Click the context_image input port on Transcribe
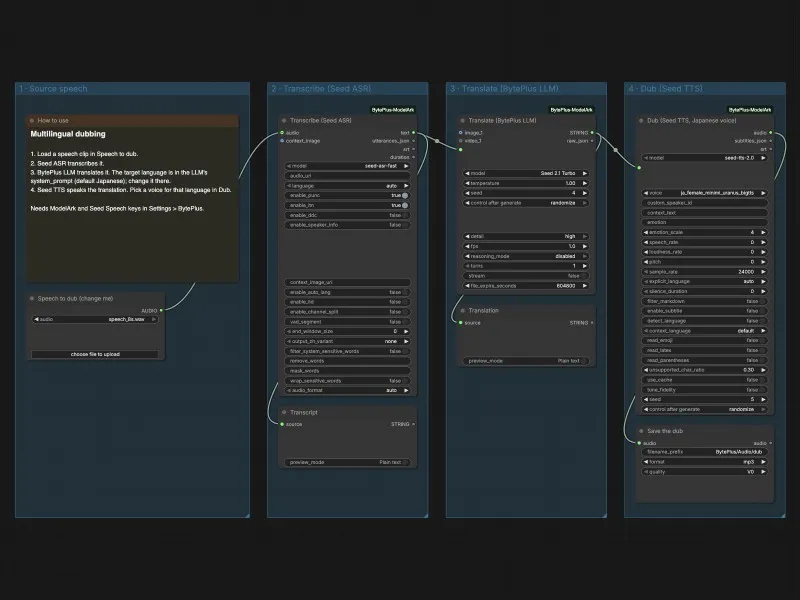The image size is (800, 600). [282, 141]
